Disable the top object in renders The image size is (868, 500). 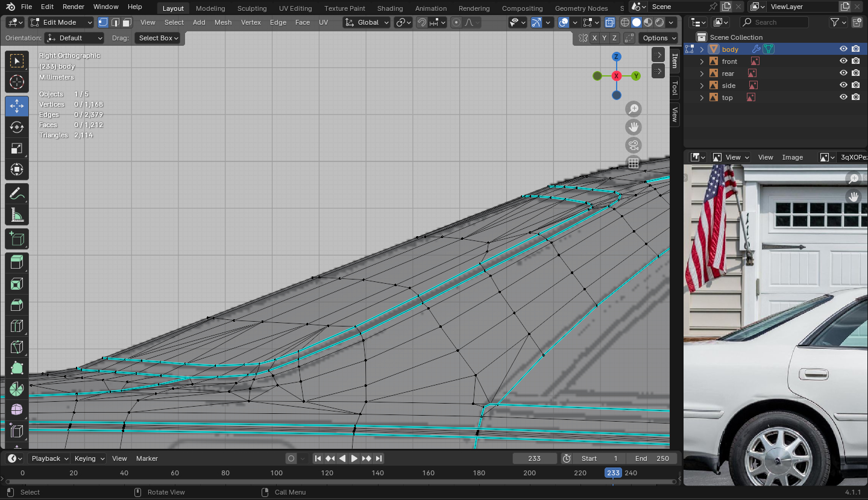856,98
